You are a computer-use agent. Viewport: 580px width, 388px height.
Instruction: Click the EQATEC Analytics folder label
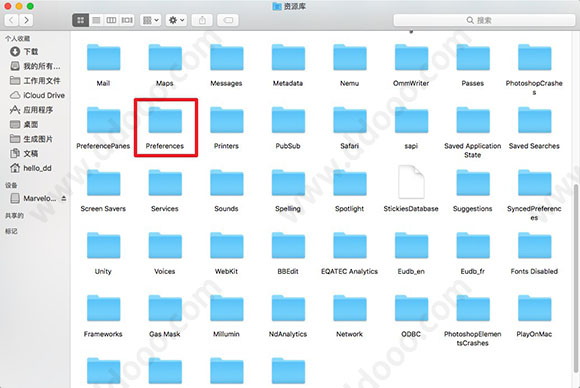(x=350, y=271)
